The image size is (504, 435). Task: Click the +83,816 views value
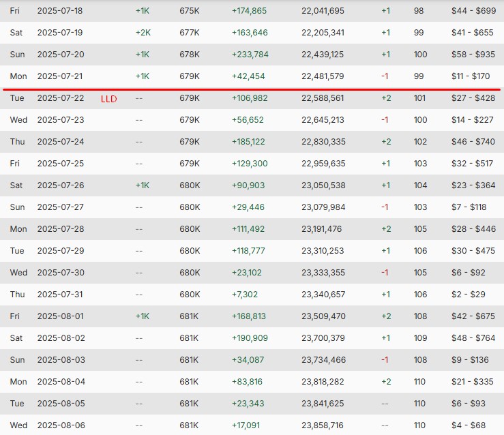point(247,382)
